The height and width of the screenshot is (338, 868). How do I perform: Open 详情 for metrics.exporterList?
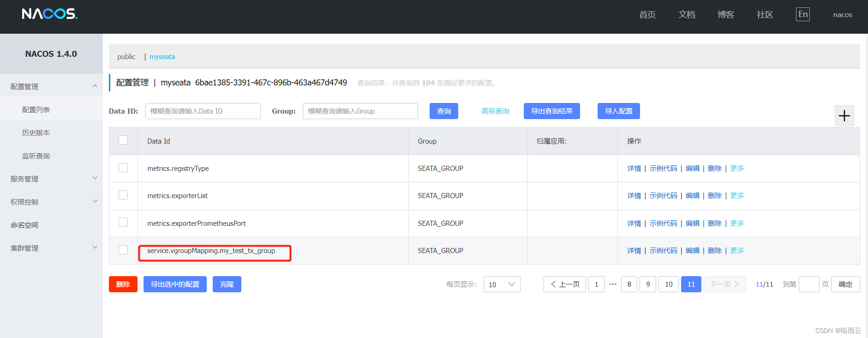click(x=634, y=196)
